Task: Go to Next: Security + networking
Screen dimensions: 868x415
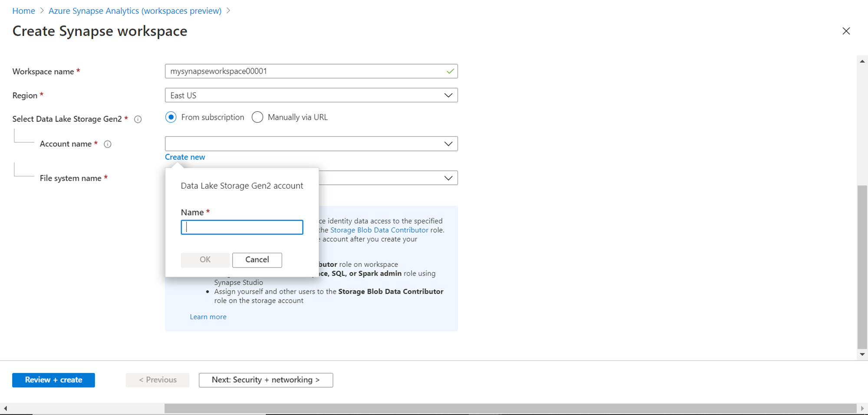Action: [266, 380]
